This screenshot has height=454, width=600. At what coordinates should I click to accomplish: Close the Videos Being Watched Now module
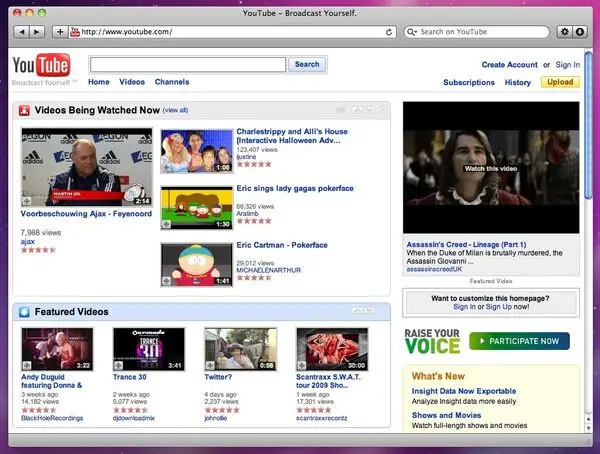[383, 110]
